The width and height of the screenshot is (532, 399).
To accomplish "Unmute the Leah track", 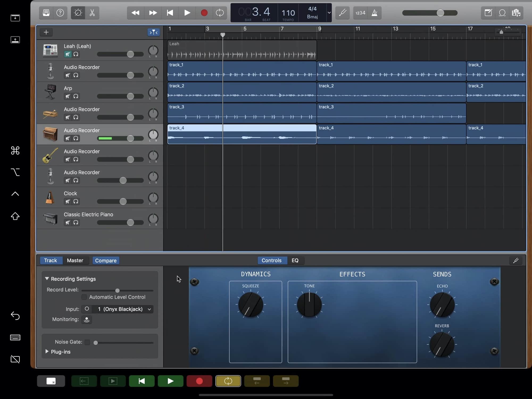I will pyautogui.click(x=68, y=54).
